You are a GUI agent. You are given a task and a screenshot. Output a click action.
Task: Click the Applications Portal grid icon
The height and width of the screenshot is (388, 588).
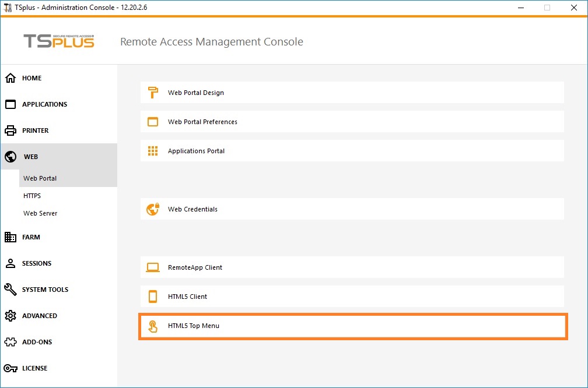[x=153, y=151]
